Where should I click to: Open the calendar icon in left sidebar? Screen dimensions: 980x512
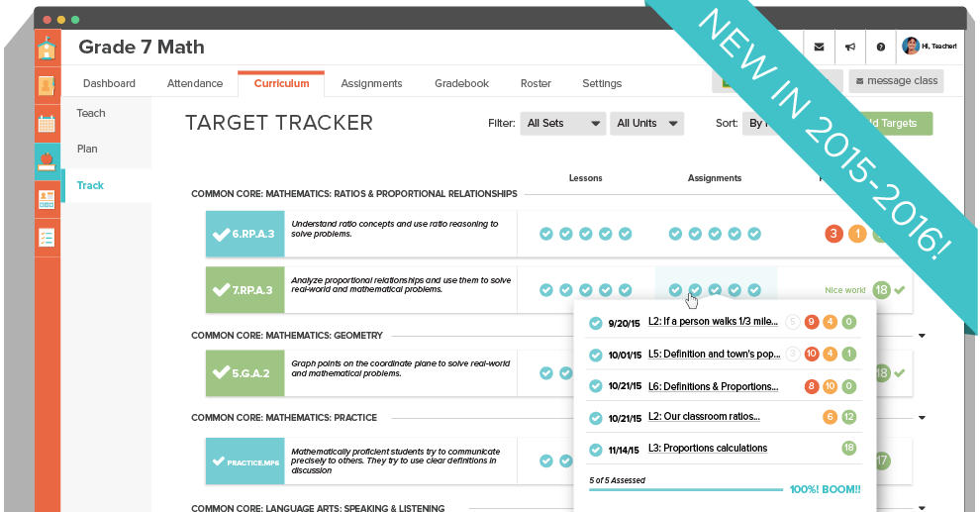(x=47, y=124)
